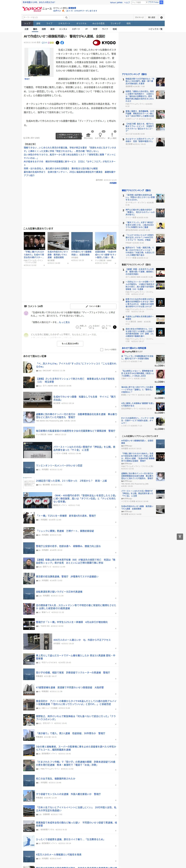Image resolution: width=186 pixels, height=868 pixels.
Task: Select the 速報 navigation tab
Action: 38,24
